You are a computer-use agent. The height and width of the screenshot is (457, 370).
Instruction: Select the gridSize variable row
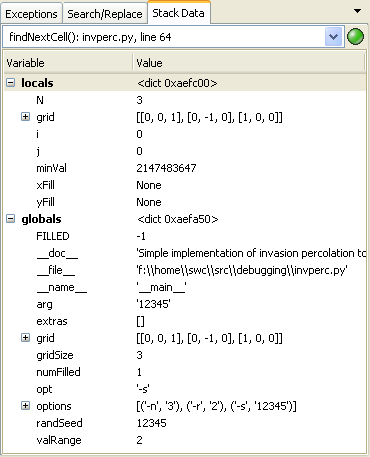click(185, 355)
